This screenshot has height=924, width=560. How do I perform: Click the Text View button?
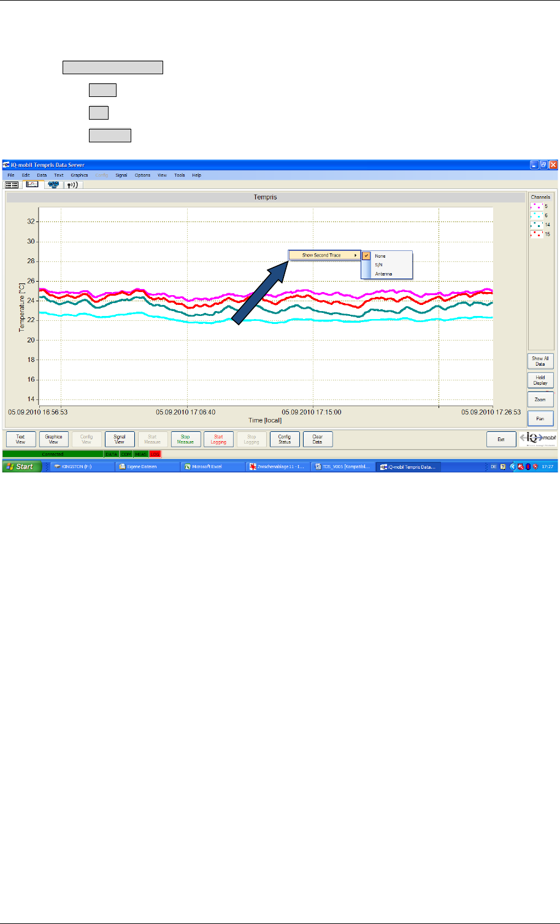[21, 439]
